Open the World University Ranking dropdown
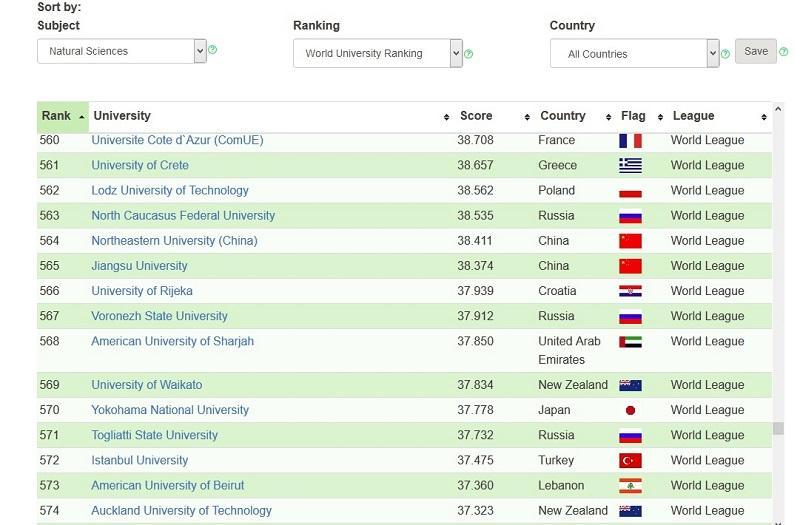The width and height of the screenshot is (800, 525). pyautogui.click(x=377, y=53)
